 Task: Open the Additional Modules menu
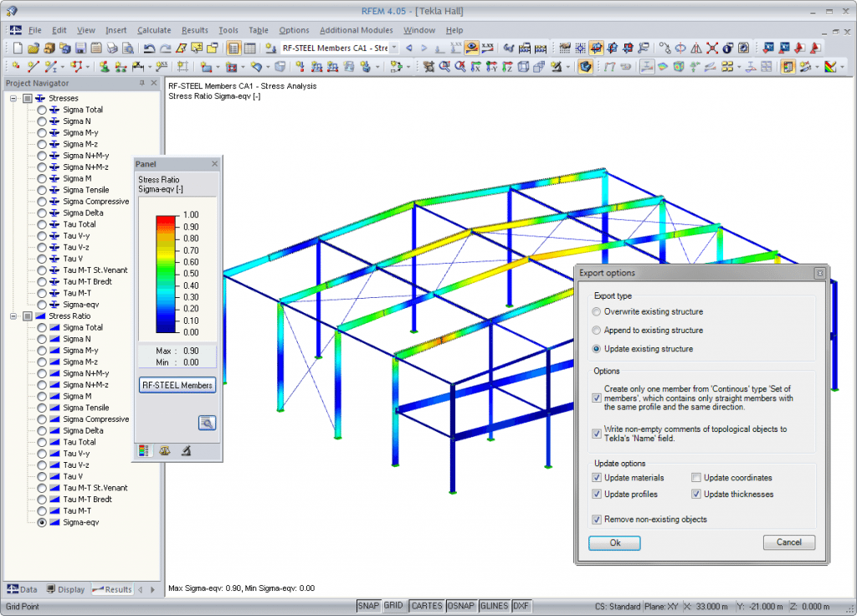tap(356, 30)
